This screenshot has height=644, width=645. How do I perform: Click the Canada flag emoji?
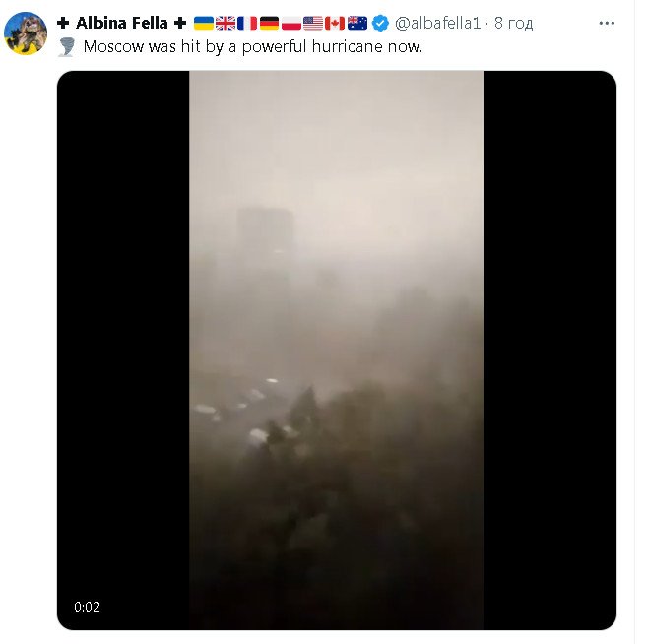pyautogui.click(x=335, y=23)
